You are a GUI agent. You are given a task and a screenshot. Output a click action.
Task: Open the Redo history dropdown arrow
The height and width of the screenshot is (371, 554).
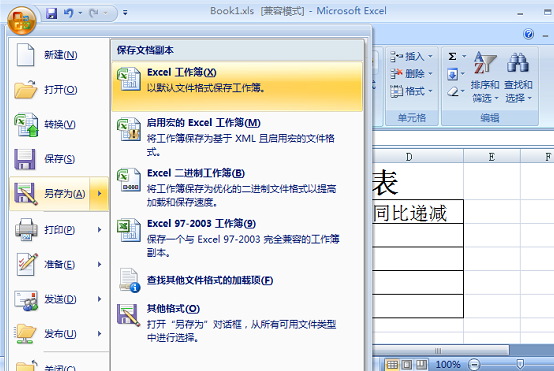click(x=106, y=13)
